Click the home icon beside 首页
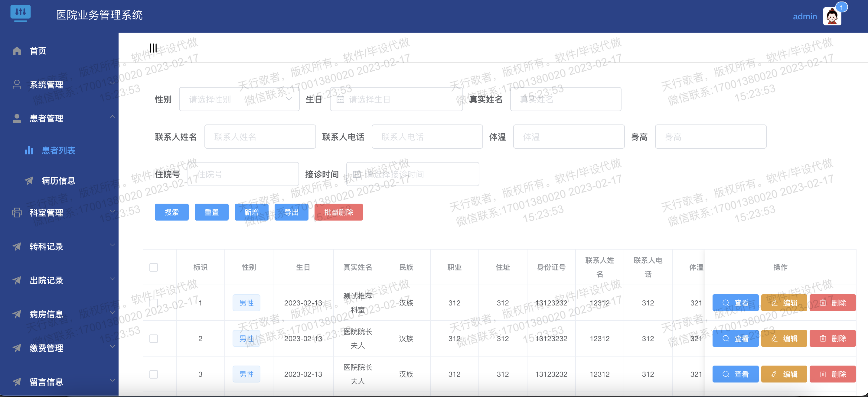 (17, 50)
